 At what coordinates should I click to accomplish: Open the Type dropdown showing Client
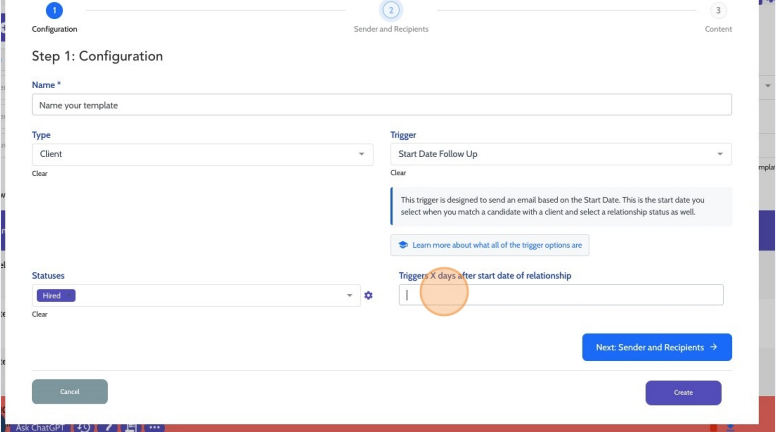[x=202, y=154]
